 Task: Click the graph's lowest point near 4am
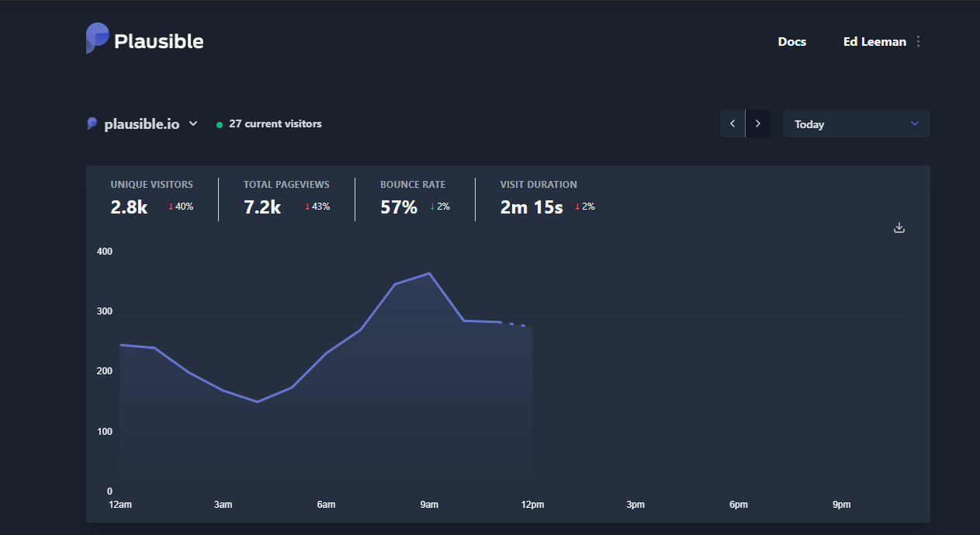click(258, 401)
